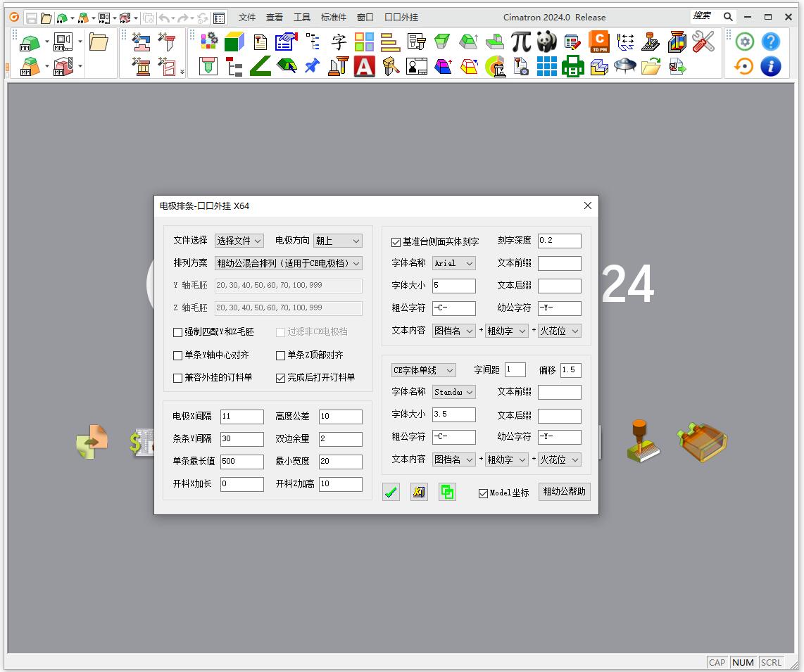Click the green checkmark confirm icon
The image size is (804, 672).
(x=391, y=493)
